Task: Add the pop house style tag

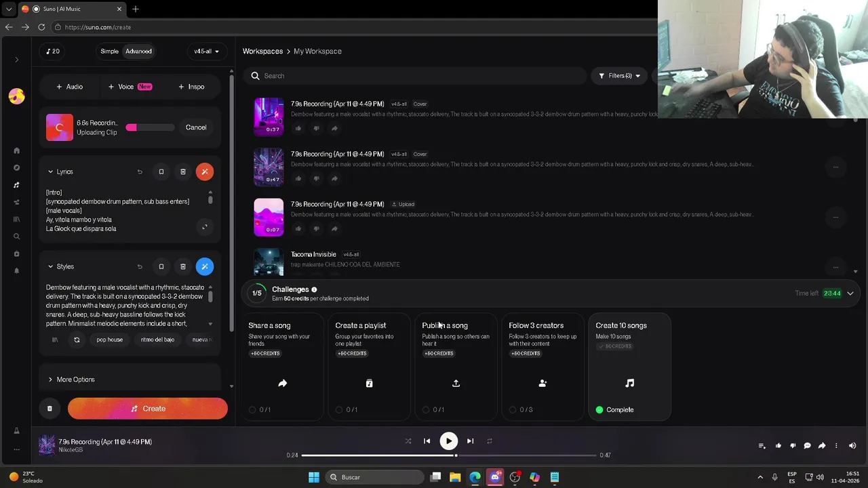Action: (109, 340)
